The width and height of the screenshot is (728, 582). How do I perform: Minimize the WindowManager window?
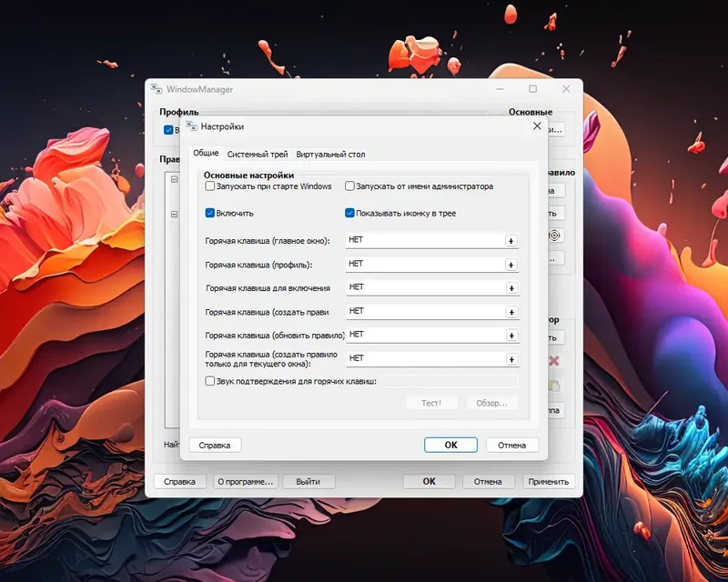click(500, 88)
